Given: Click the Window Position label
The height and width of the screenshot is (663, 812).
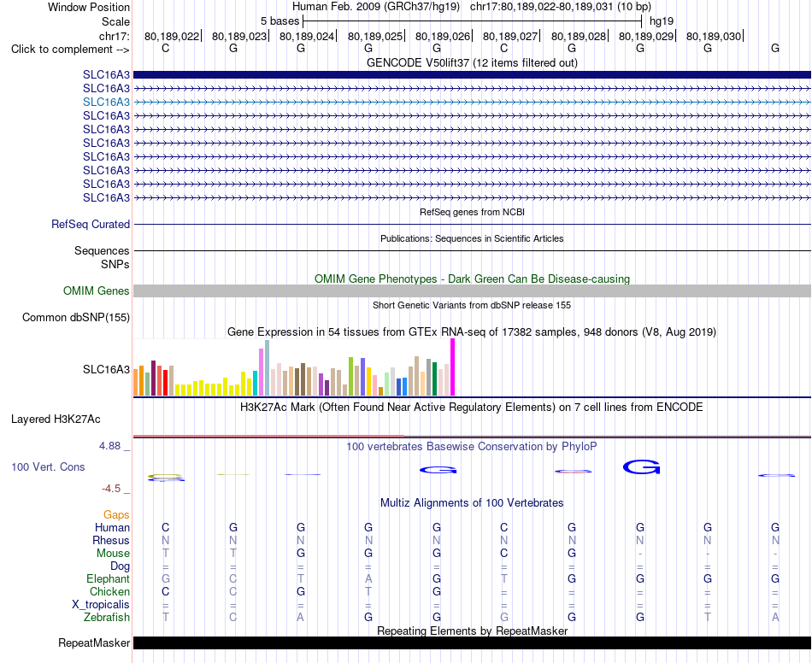Looking at the screenshot, I should 89,7.
